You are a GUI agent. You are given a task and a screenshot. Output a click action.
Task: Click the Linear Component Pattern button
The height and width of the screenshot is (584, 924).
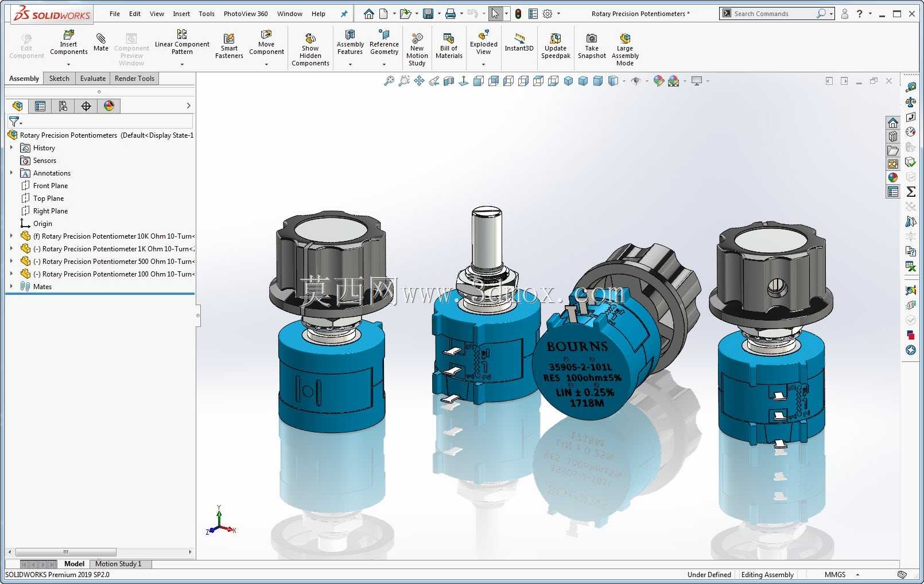[182, 44]
